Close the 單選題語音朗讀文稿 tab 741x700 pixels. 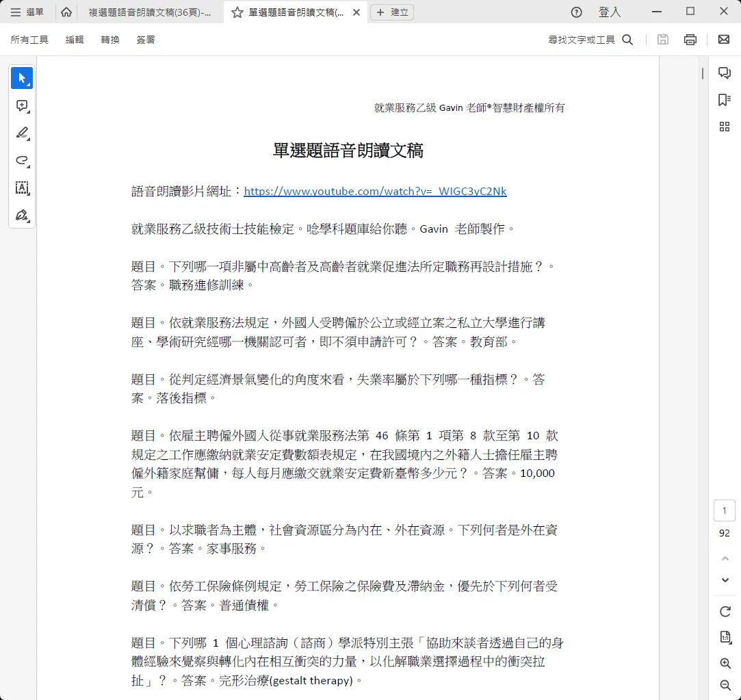coord(356,12)
